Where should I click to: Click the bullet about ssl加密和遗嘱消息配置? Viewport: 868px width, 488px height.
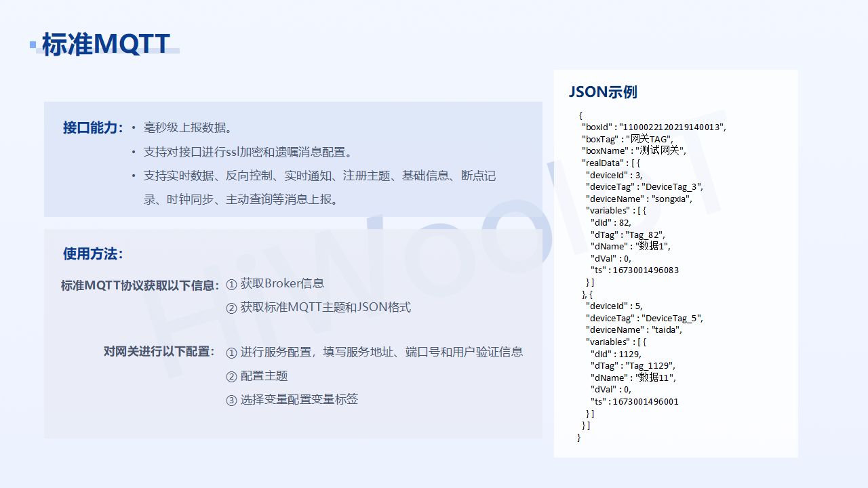(x=248, y=152)
